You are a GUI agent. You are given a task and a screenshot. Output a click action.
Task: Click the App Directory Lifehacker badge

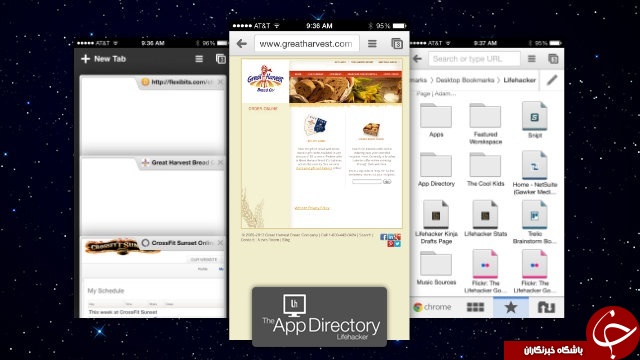click(320, 317)
